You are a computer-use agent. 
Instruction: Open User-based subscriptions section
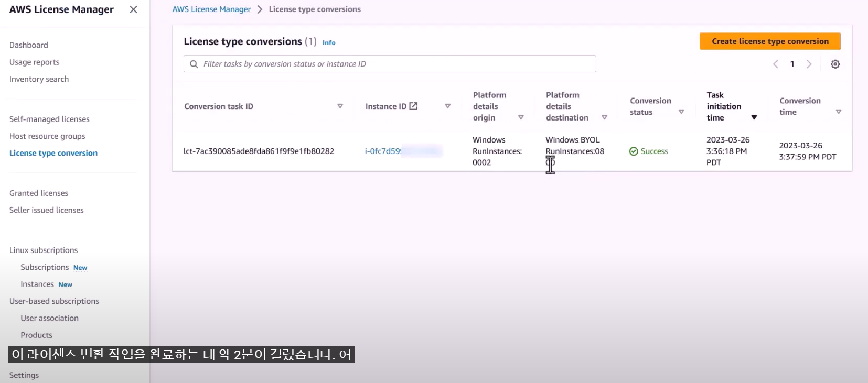54,301
